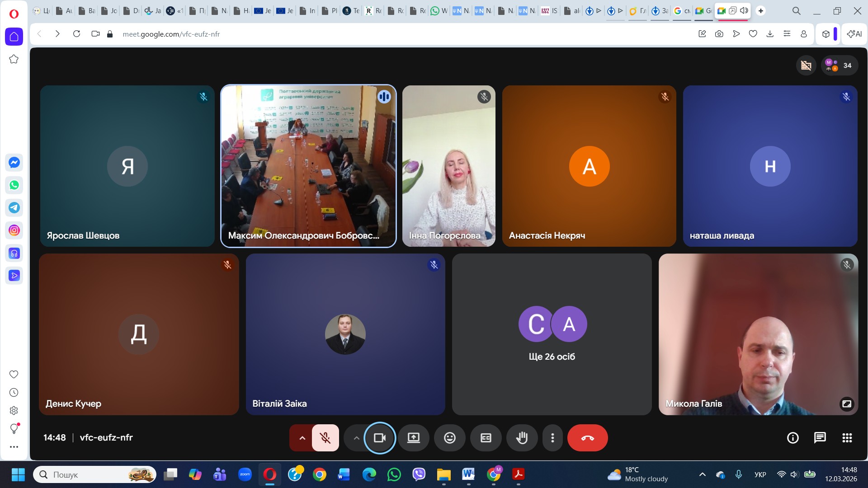Expand video settings arrow beside camera
The height and width of the screenshot is (488, 868).
tap(356, 438)
